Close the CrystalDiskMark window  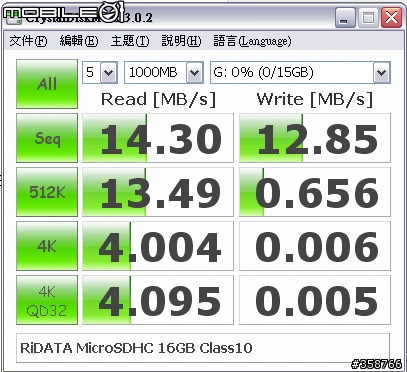[391, 17]
